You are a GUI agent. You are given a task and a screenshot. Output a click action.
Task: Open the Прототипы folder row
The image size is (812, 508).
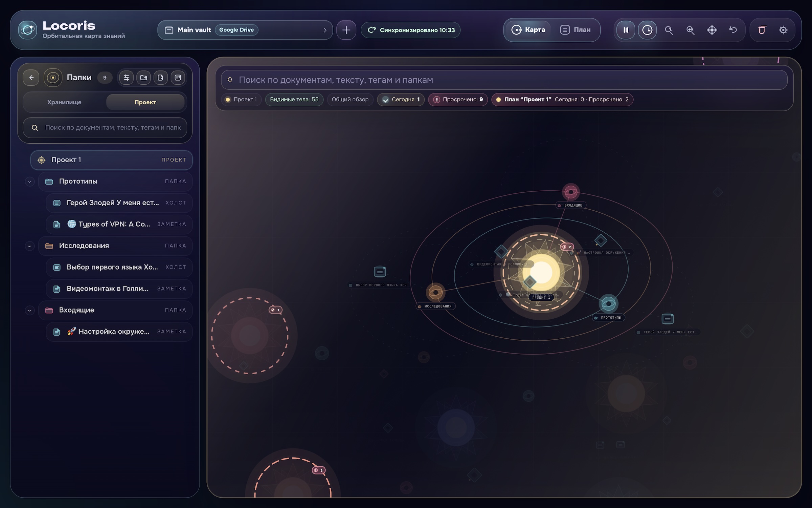pos(115,182)
